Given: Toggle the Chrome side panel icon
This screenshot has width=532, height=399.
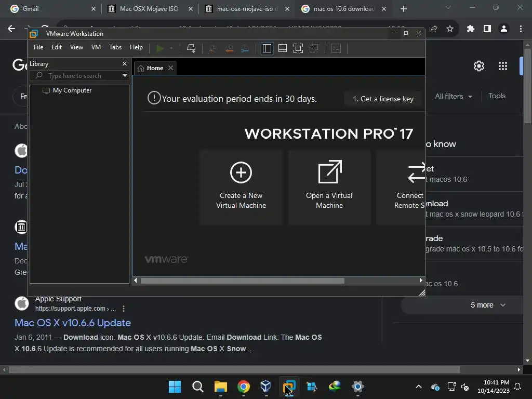Looking at the screenshot, I should [487, 29].
